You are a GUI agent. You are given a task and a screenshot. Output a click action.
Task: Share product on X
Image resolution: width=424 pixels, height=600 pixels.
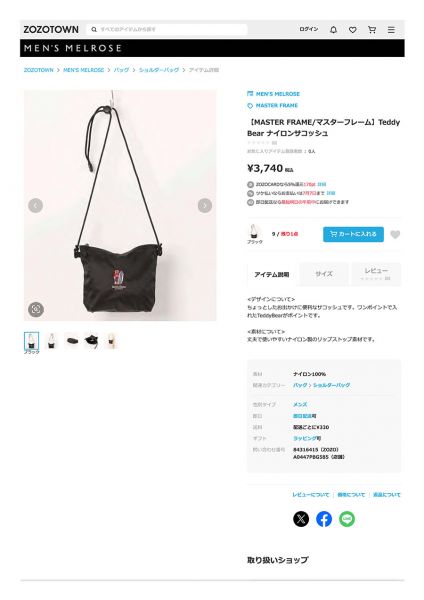click(x=301, y=519)
